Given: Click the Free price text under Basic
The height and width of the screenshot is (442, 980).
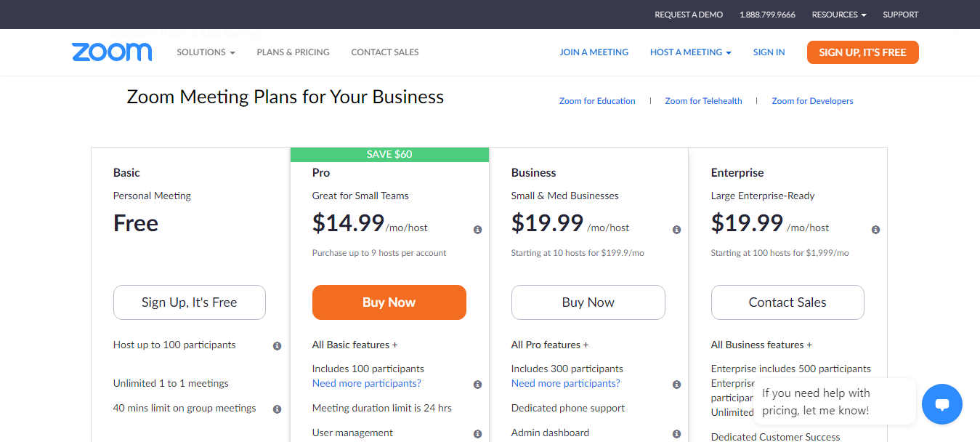Looking at the screenshot, I should click(136, 223).
